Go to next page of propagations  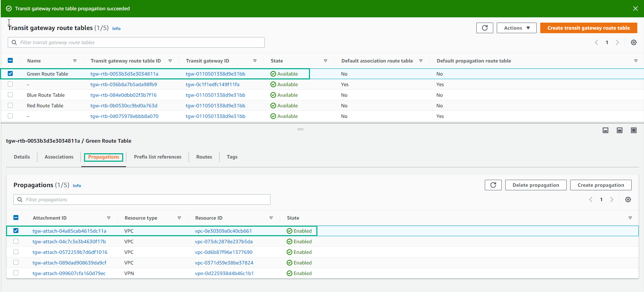[612, 199]
